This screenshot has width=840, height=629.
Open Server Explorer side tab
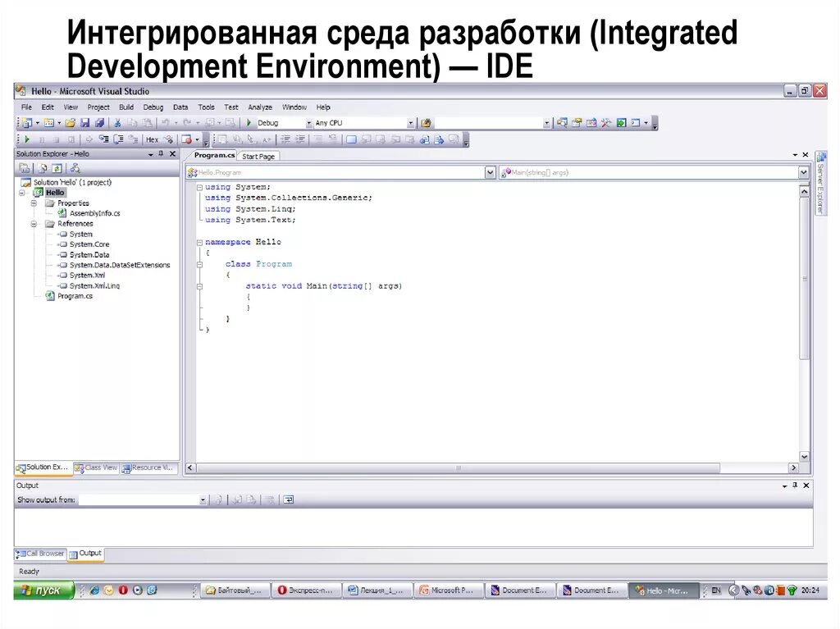pyautogui.click(x=820, y=183)
